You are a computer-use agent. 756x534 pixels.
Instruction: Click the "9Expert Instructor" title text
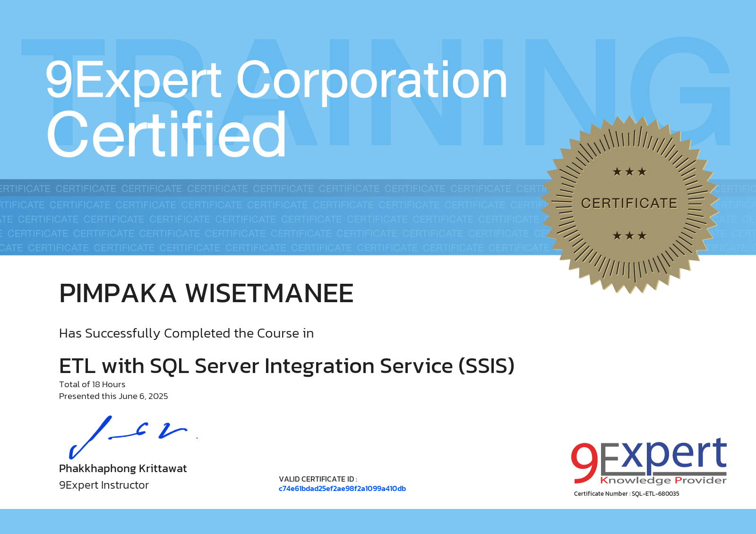pos(104,485)
